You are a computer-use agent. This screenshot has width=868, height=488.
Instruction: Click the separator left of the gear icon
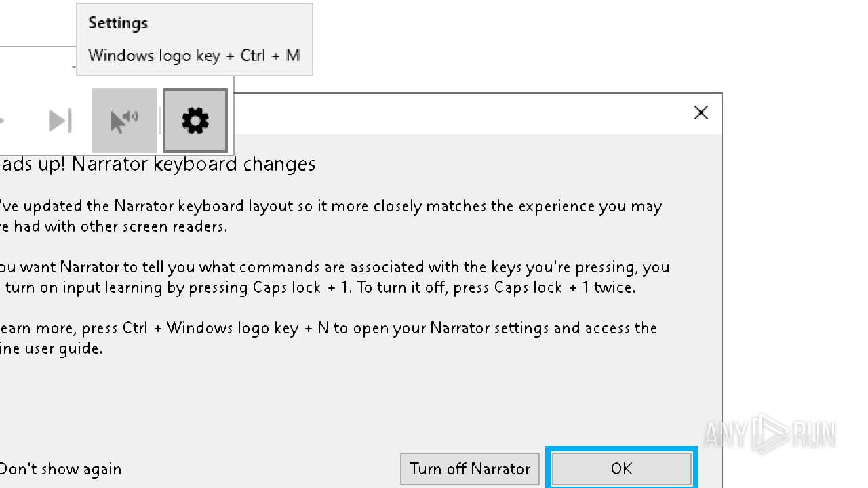tap(160, 121)
